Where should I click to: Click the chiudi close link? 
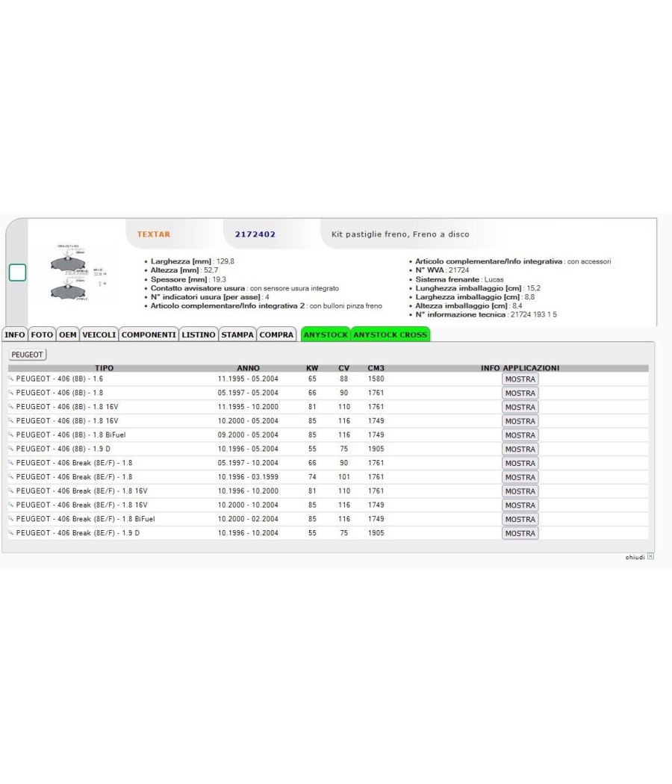coord(635,557)
